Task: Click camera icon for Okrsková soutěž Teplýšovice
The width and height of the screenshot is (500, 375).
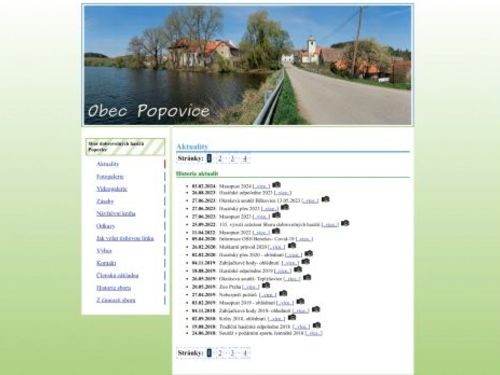Action: click(x=307, y=277)
